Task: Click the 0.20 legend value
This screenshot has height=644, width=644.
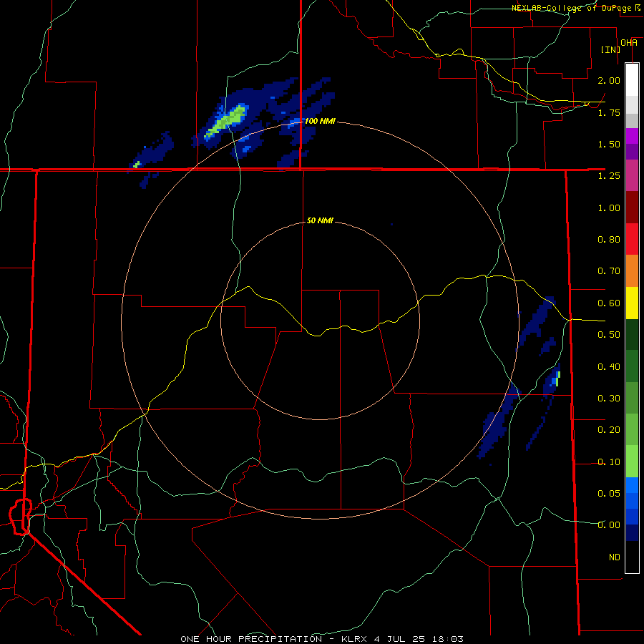Action: tap(609, 430)
